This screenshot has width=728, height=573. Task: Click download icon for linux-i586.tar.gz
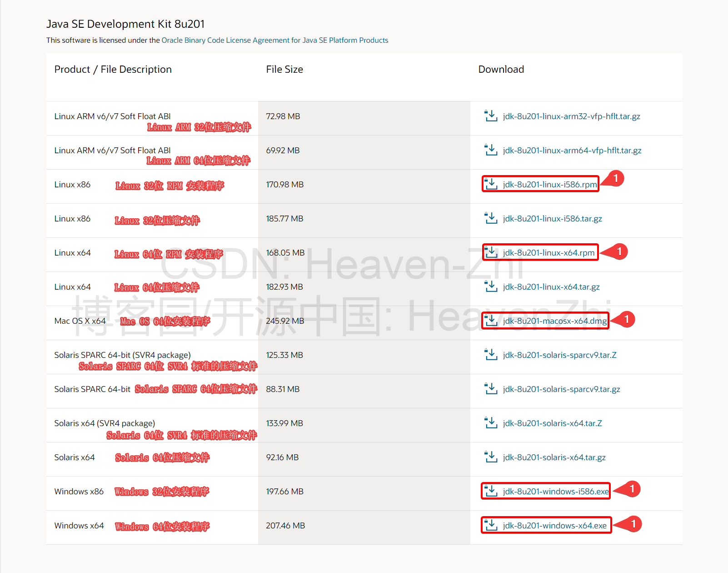tap(491, 218)
